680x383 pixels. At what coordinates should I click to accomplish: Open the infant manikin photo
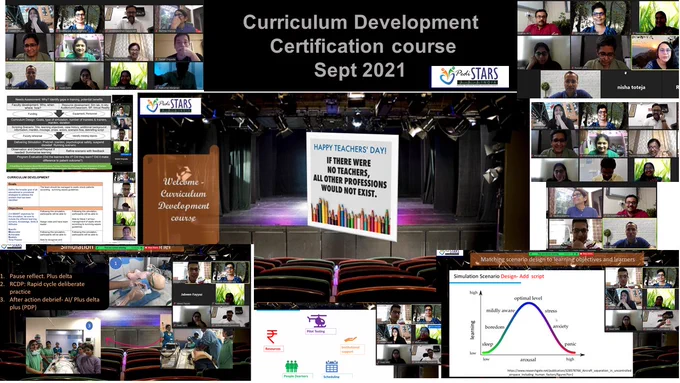click(140, 281)
